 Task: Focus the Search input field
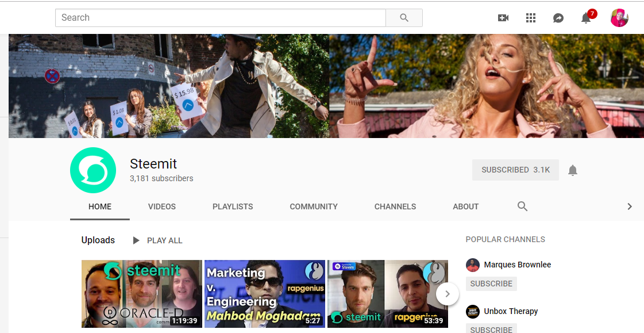click(221, 18)
